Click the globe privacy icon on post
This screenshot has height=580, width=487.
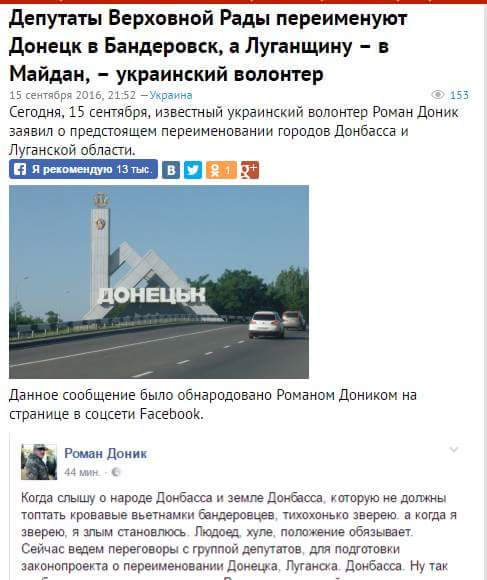[116, 472]
